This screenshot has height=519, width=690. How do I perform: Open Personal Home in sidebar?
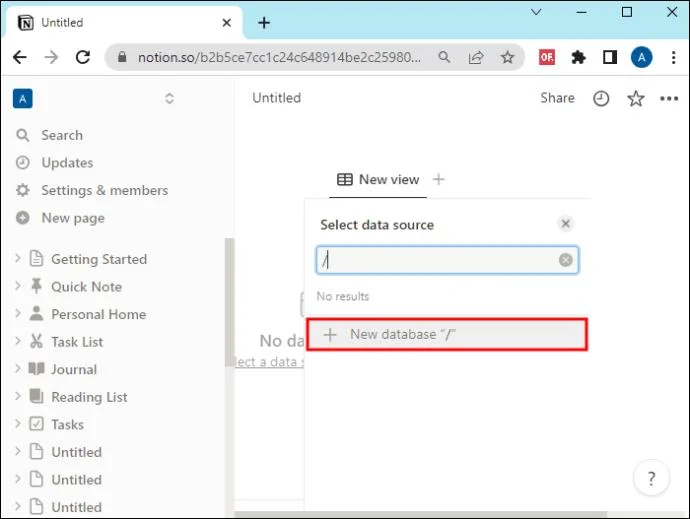99,314
